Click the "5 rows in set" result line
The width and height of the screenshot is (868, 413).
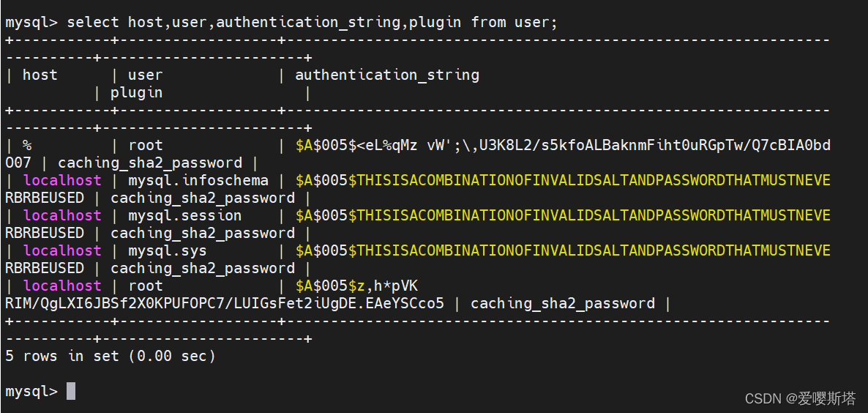pyautogui.click(x=111, y=356)
